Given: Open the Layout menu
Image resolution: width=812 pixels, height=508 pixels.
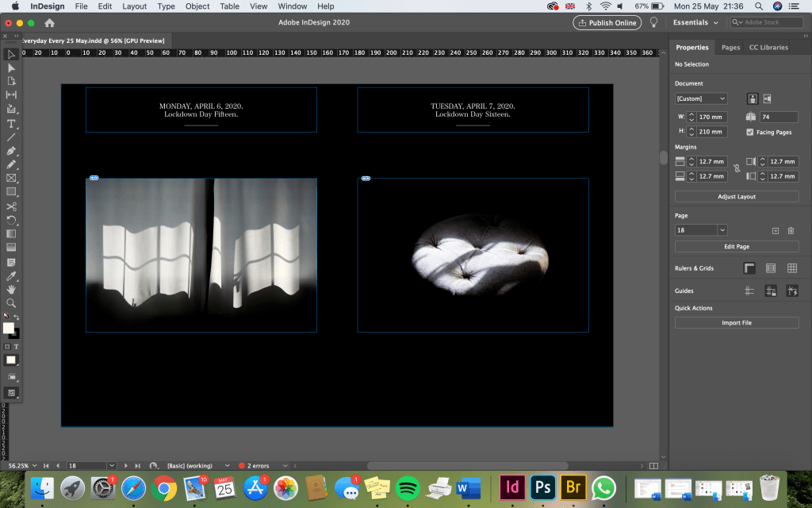Looking at the screenshot, I should [x=134, y=6].
